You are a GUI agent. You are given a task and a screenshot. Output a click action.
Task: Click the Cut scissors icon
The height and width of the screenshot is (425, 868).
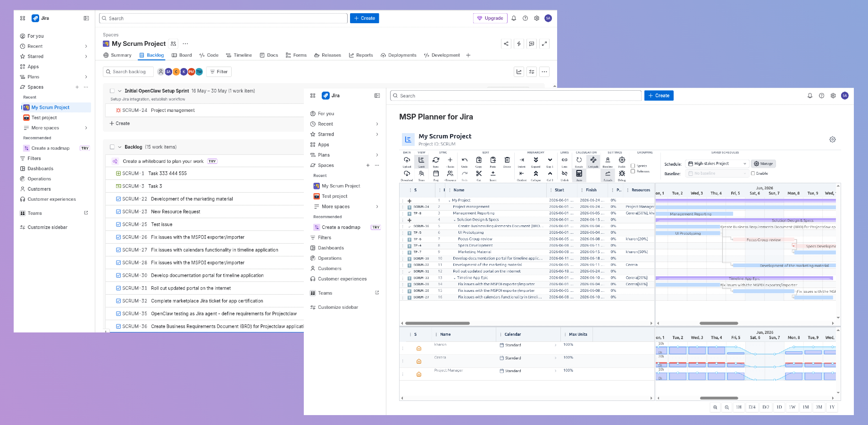click(x=479, y=174)
